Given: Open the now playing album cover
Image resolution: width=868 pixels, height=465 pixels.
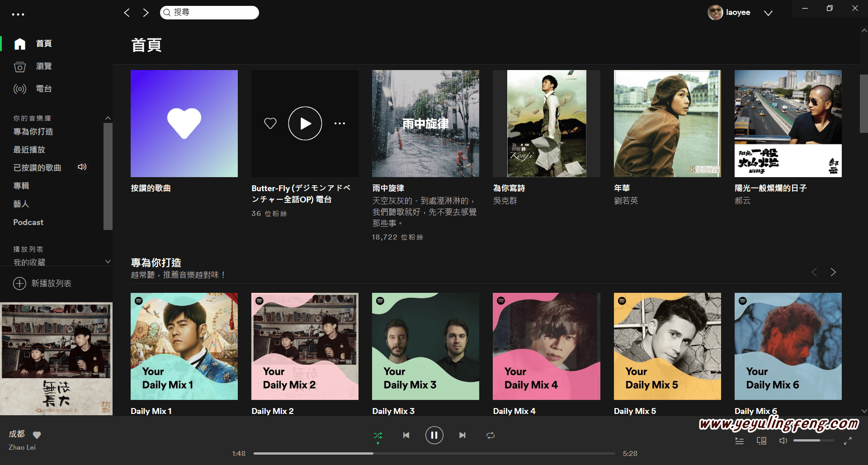Looking at the screenshot, I should [x=56, y=359].
